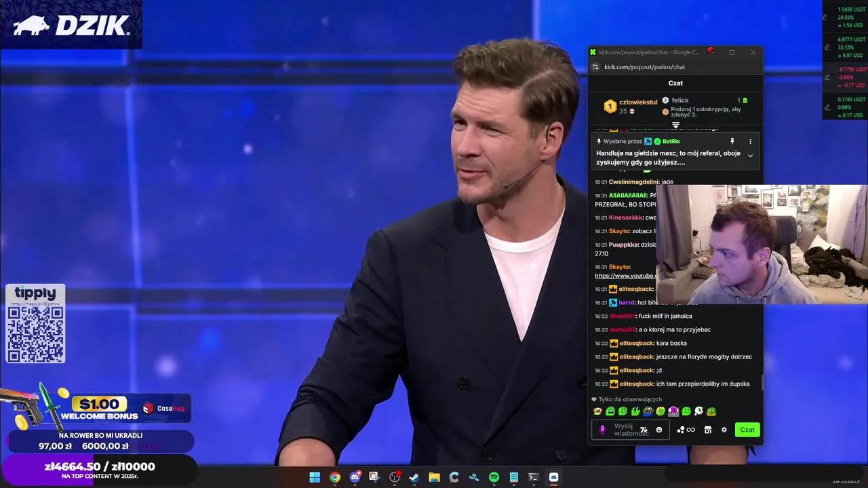The image size is (868, 488).
Task: Open the YouTube link posted by Skayto
Action: point(625,276)
